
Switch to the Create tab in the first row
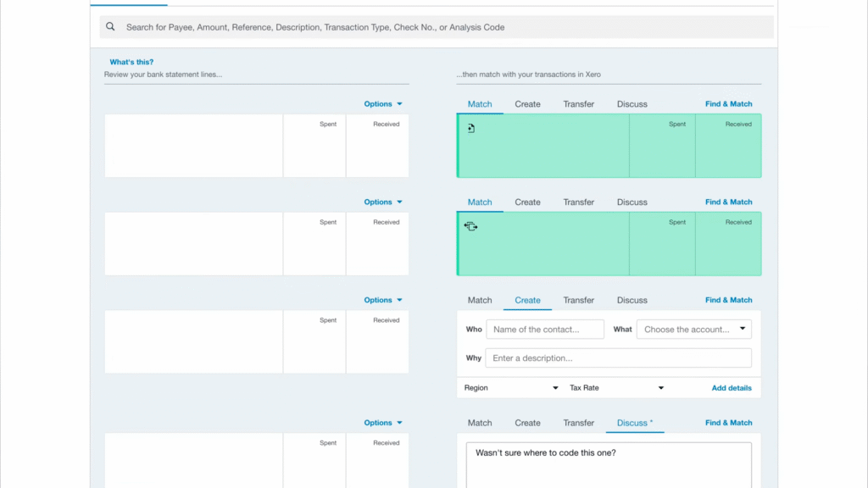(x=527, y=104)
